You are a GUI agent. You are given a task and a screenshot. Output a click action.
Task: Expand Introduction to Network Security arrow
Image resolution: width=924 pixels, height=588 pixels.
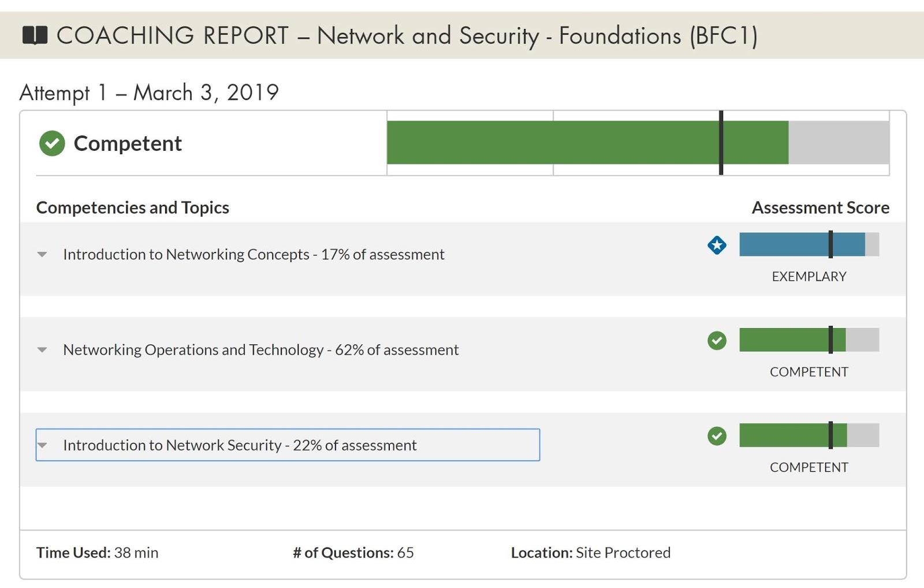(x=42, y=445)
